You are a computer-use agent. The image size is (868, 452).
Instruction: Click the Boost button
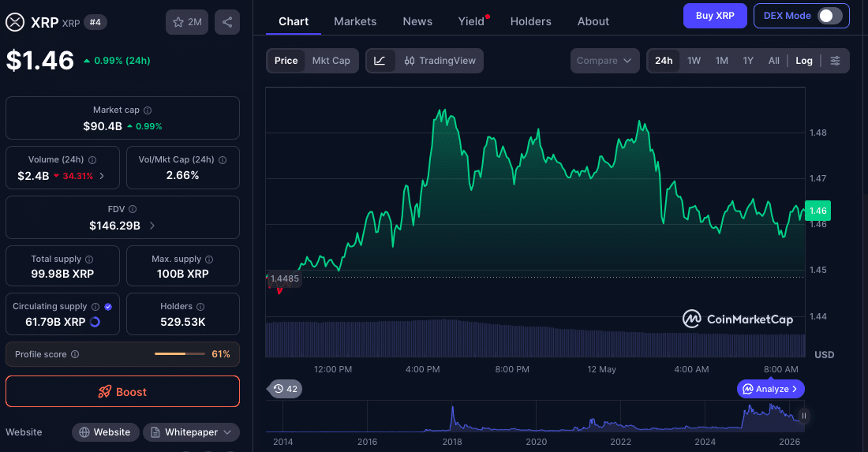(122, 392)
